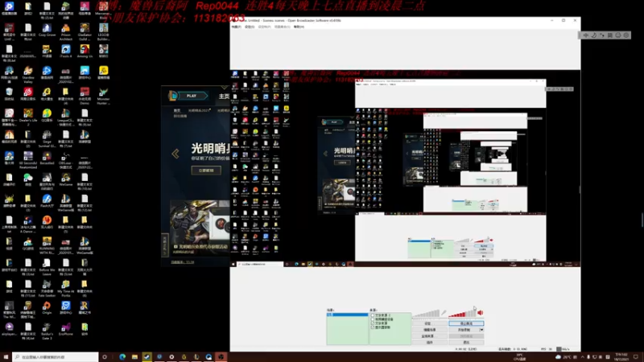The height and width of the screenshot is (362, 644).
Task: Toggle fourth source (显示器获取) checkbox in OBS
Action: (x=373, y=327)
